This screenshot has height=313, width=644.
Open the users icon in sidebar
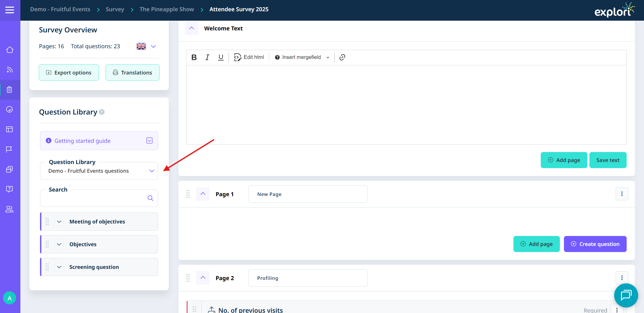tap(9, 209)
